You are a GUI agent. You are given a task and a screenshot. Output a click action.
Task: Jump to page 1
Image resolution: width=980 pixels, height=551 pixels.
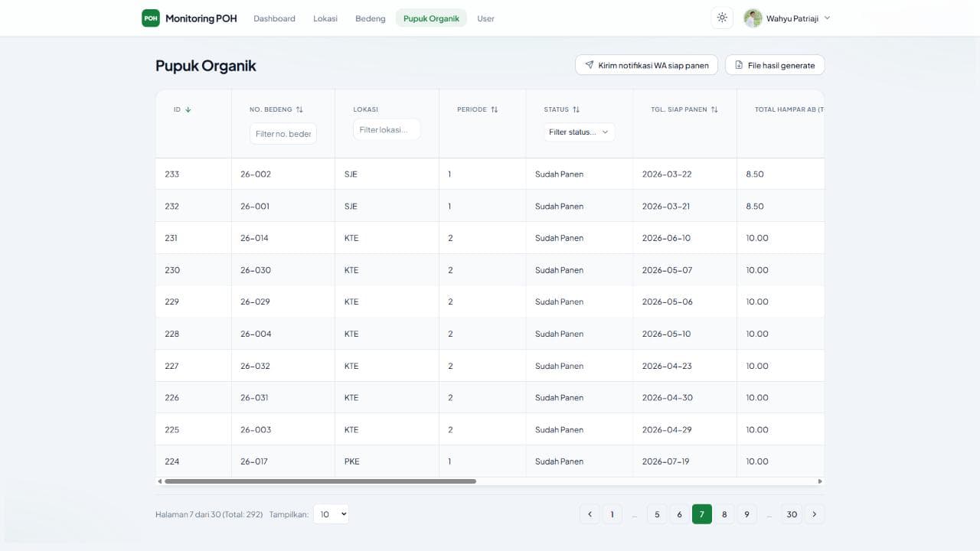(x=612, y=514)
